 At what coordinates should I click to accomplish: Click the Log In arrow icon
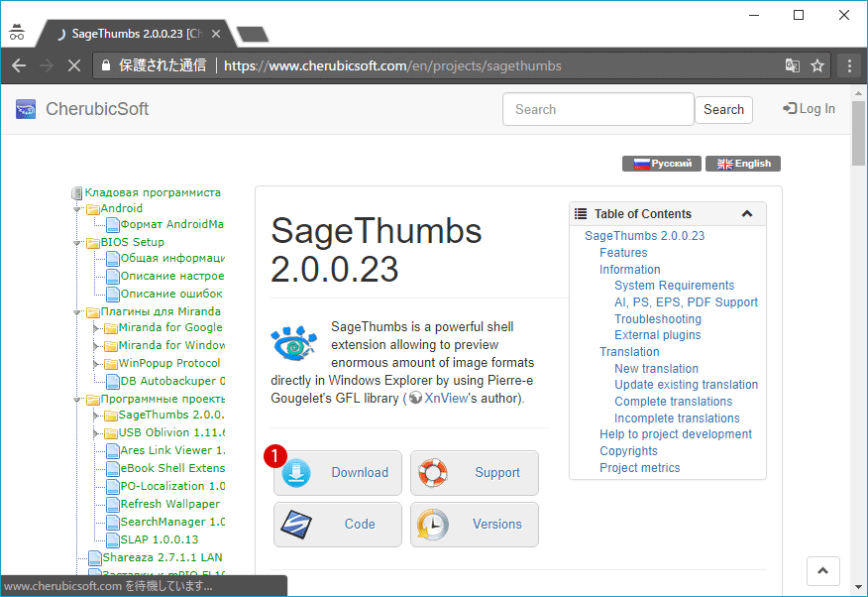[x=790, y=108]
